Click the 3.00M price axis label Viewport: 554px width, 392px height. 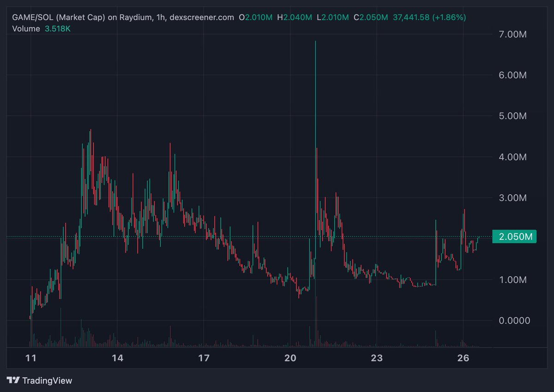(512, 198)
